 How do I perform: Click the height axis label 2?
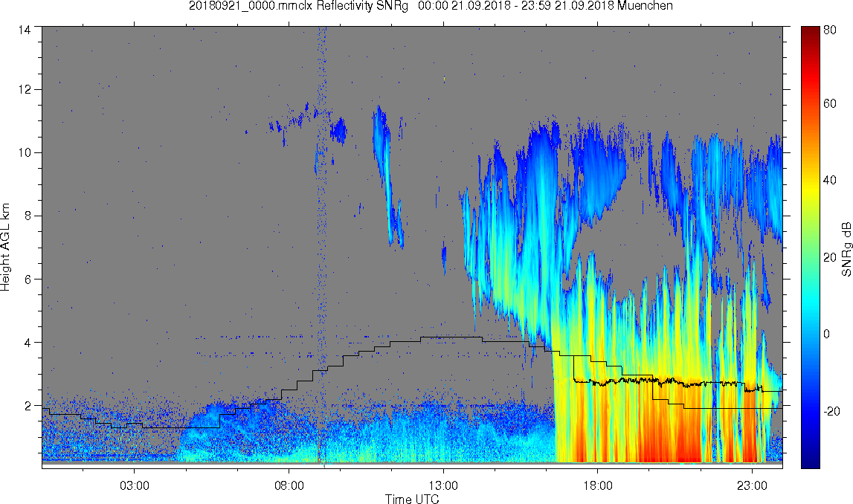coord(28,406)
